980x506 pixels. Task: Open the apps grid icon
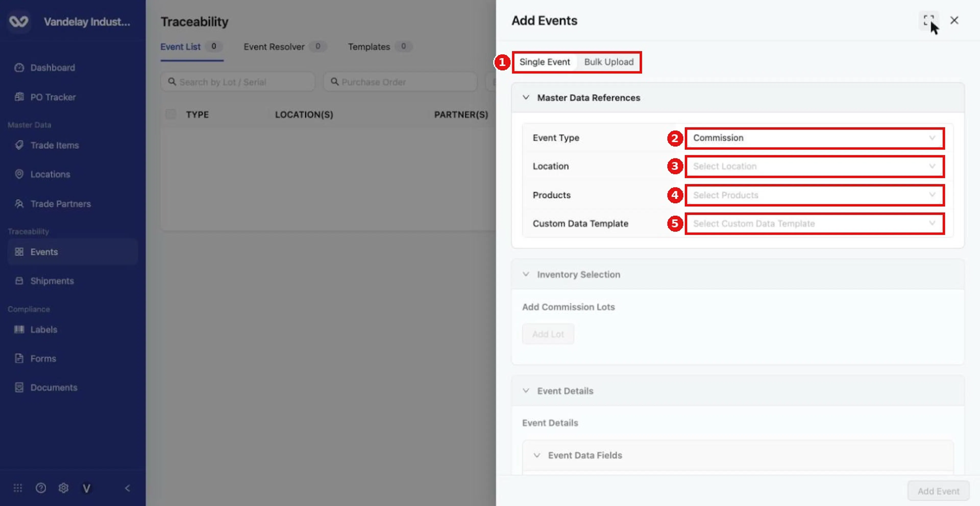pos(18,488)
